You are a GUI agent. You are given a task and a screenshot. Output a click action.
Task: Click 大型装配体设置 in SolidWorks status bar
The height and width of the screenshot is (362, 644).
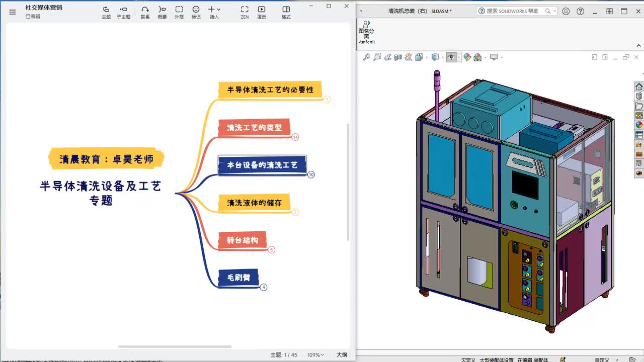coord(496,359)
